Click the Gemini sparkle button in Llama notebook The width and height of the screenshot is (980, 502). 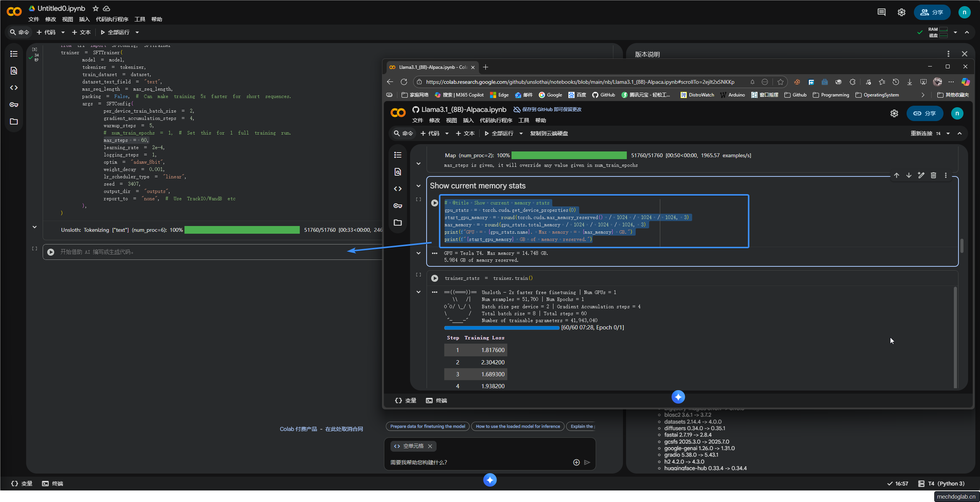point(678,397)
